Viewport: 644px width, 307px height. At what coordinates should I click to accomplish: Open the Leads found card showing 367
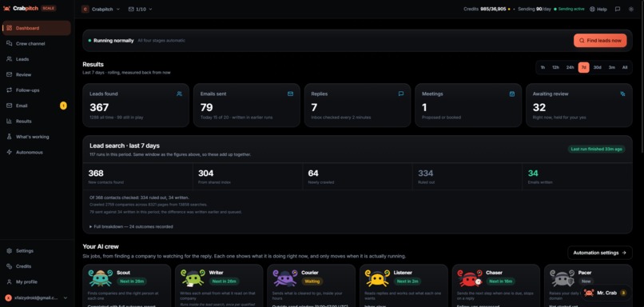(136, 106)
